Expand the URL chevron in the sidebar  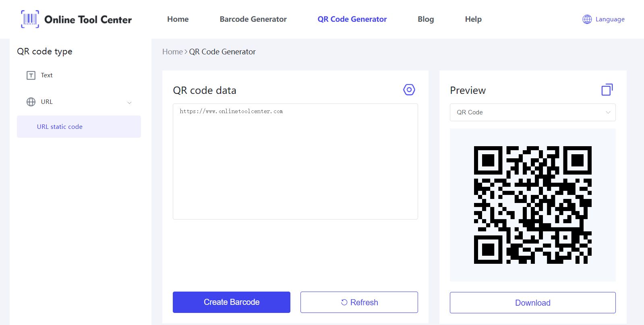tap(129, 102)
